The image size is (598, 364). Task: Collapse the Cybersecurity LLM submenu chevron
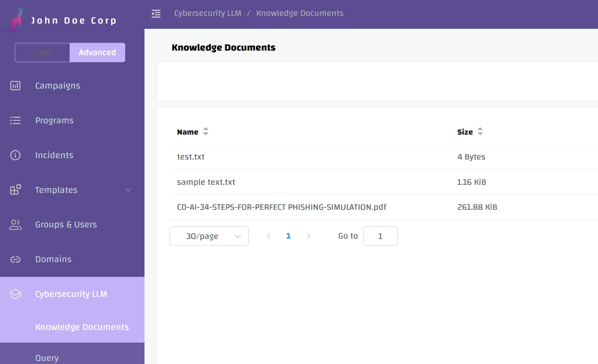(128, 294)
